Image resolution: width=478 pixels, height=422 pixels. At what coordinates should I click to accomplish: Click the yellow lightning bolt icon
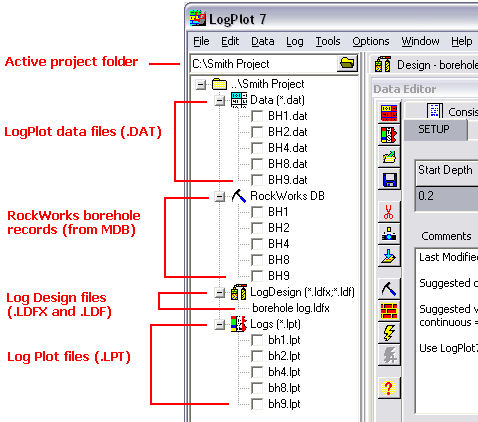coord(389,333)
